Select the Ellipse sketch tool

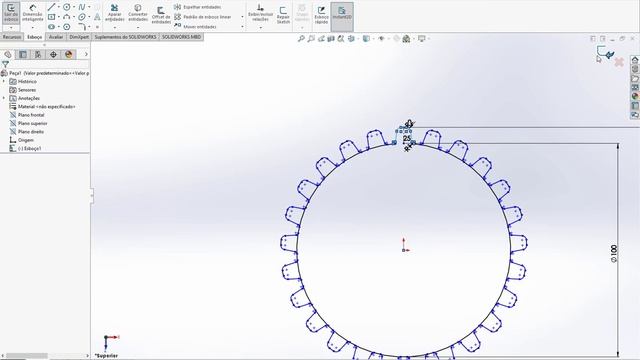82,17
